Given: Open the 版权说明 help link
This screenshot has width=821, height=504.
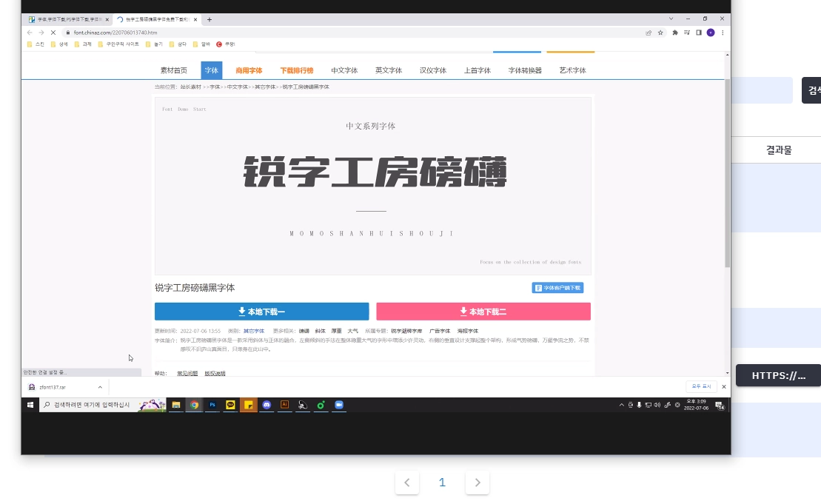Looking at the screenshot, I should 215,373.
